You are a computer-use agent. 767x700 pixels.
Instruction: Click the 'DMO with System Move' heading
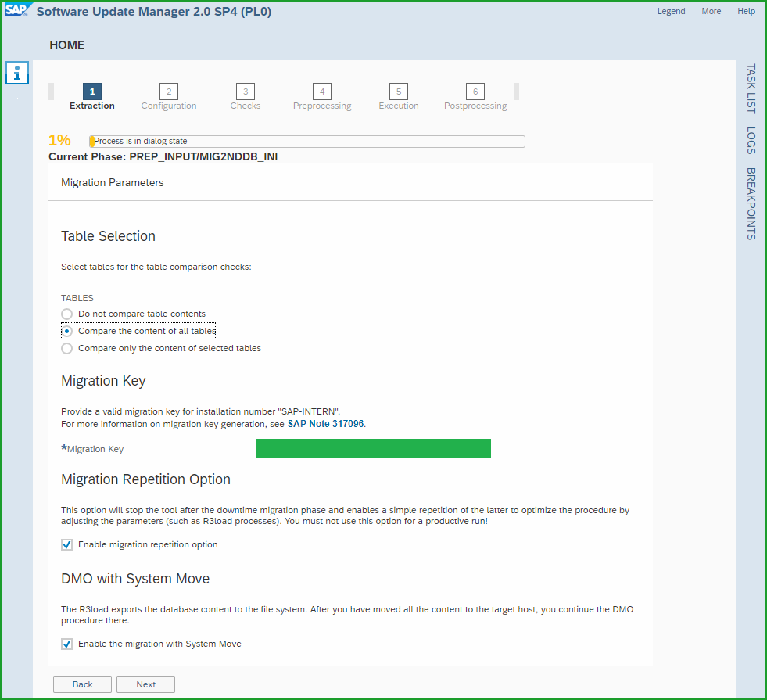(x=135, y=579)
